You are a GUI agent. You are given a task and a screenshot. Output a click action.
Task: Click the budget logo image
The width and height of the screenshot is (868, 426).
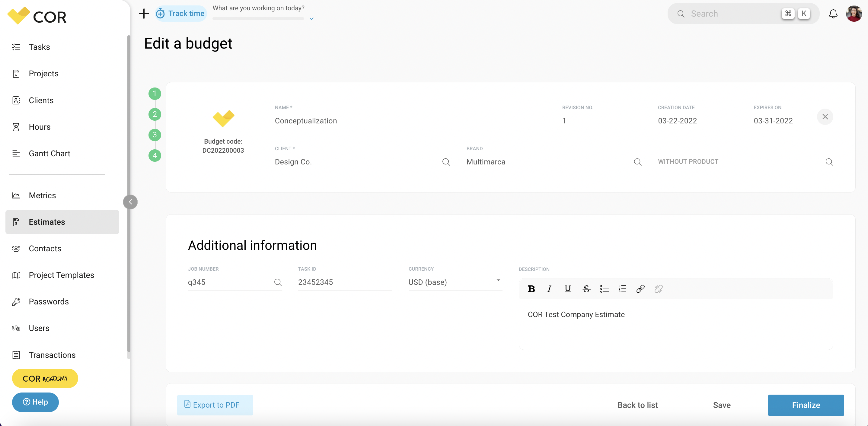tap(223, 118)
